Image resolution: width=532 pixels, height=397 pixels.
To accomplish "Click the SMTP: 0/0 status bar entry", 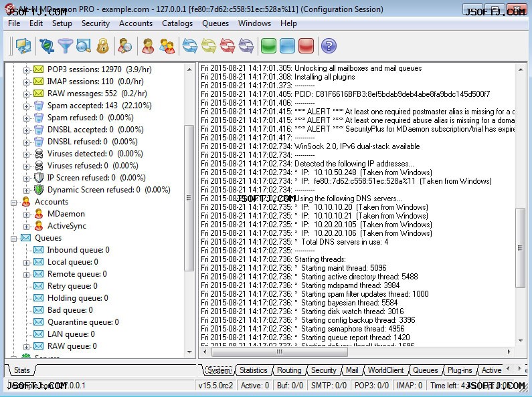I will pos(329,386).
